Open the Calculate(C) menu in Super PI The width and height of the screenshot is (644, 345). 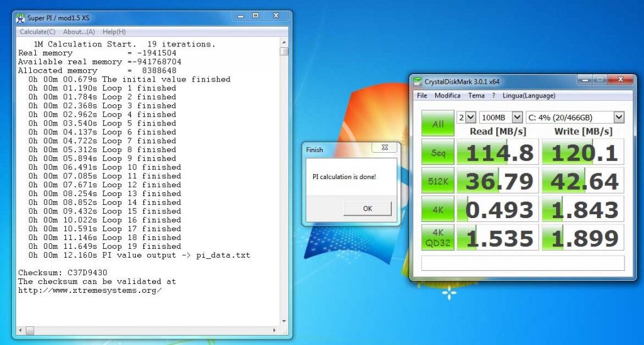[37, 31]
